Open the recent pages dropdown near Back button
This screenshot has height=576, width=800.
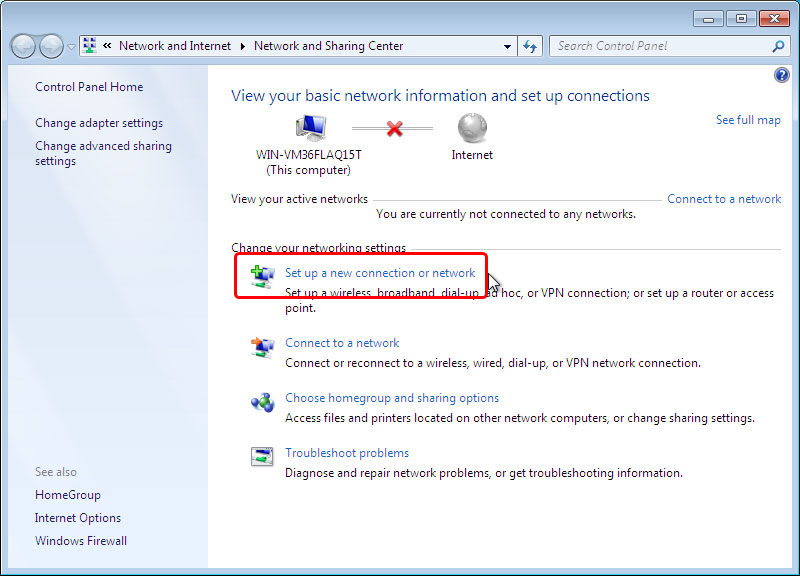click(x=71, y=47)
